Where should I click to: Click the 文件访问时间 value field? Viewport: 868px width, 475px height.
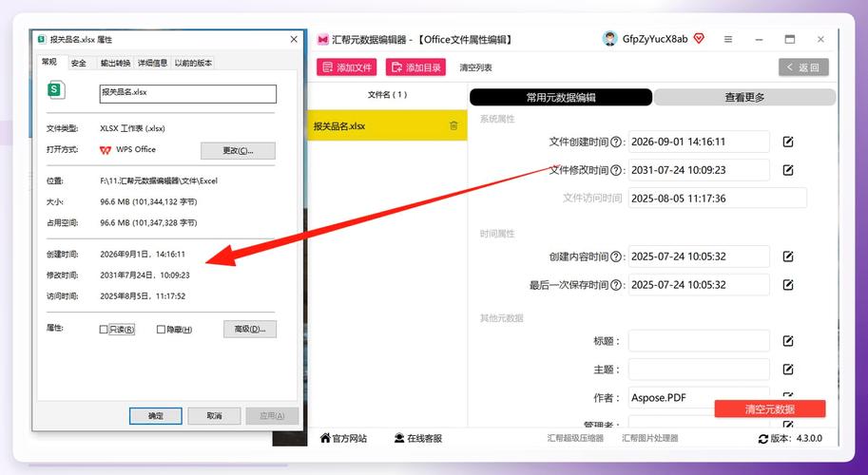(x=718, y=198)
